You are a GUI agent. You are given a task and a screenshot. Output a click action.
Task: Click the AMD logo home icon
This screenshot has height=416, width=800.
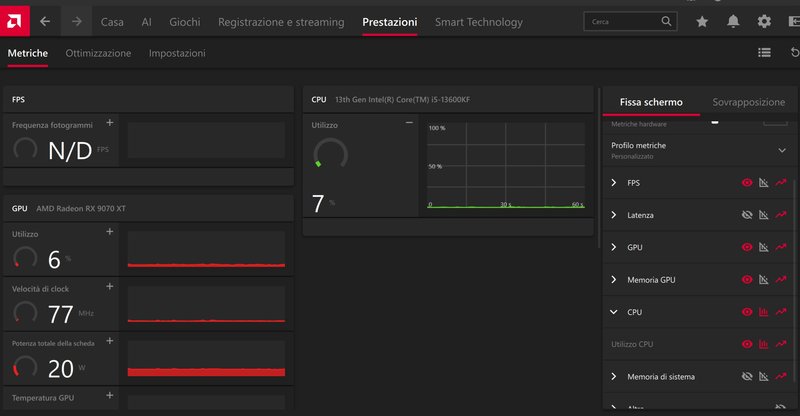[14, 21]
